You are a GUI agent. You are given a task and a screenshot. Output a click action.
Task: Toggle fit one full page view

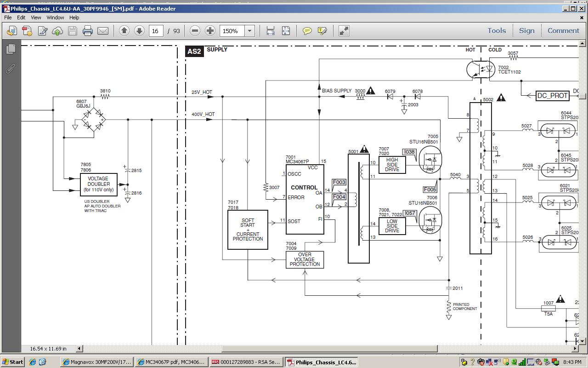pyautogui.click(x=286, y=31)
